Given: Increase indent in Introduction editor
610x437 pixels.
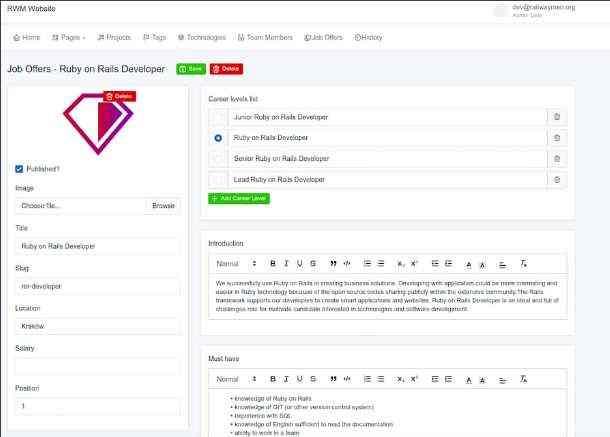Looking at the screenshot, I should pos(449,263).
